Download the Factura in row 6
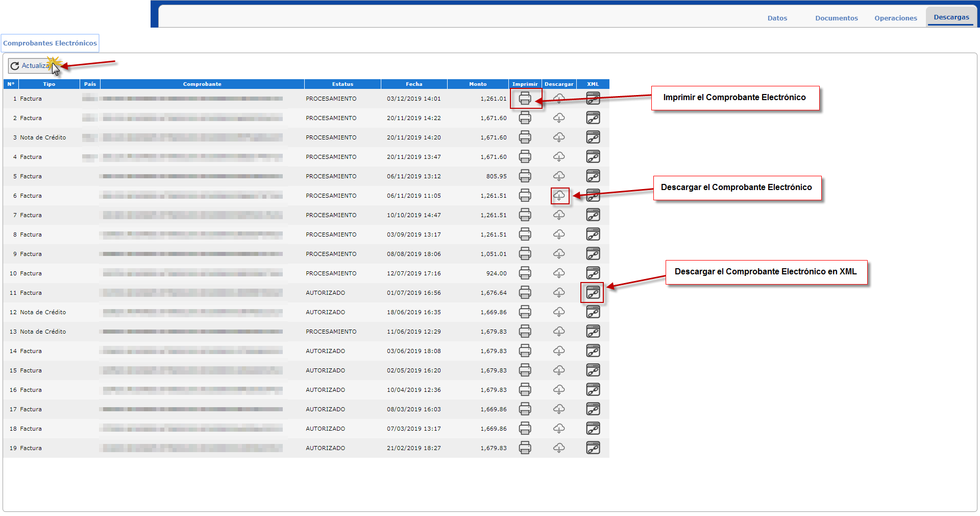This screenshot has width=980, height=516. pos(559,196)
